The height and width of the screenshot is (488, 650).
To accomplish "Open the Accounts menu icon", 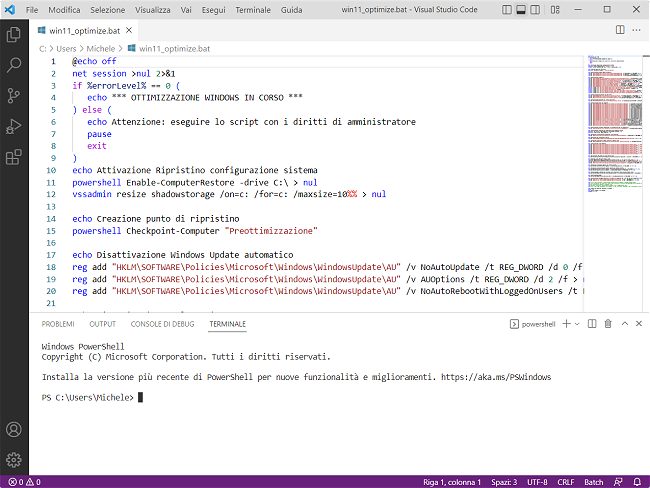I will 14,429.
